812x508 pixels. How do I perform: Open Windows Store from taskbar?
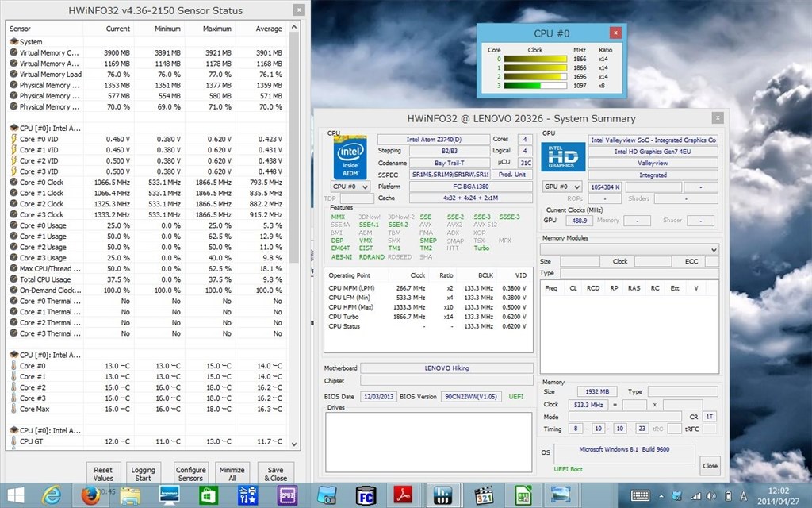tap(209, 495)
